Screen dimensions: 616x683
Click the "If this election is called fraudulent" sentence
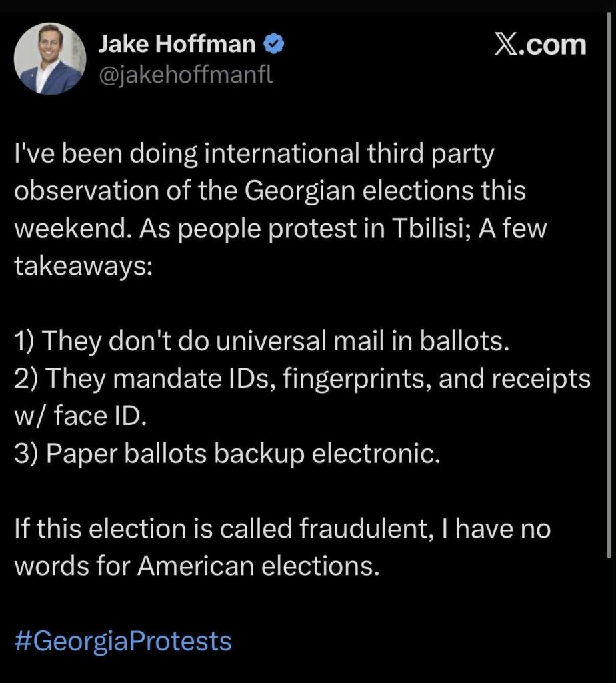coord(284,531)
